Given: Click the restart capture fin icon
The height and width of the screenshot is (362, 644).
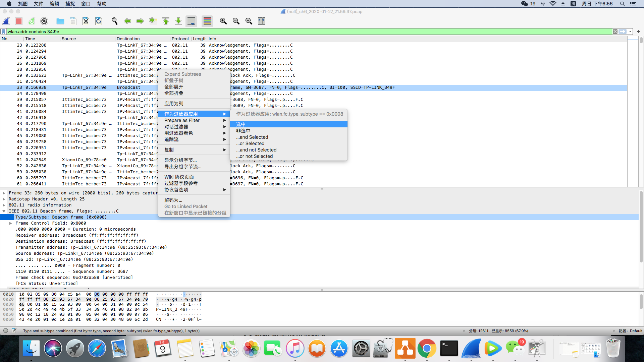Looking at the screenshot, I should point(32,21).
